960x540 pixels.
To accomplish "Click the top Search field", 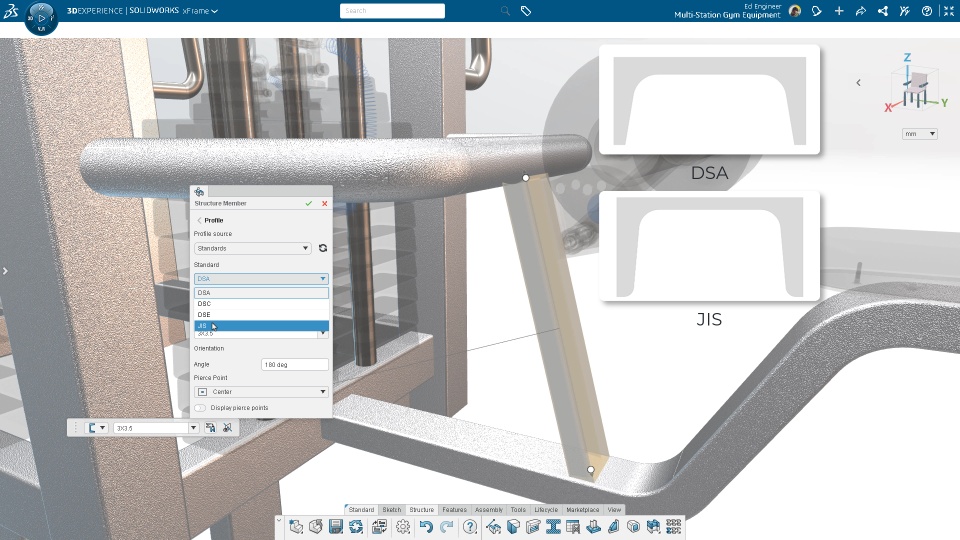I will 392,11.
